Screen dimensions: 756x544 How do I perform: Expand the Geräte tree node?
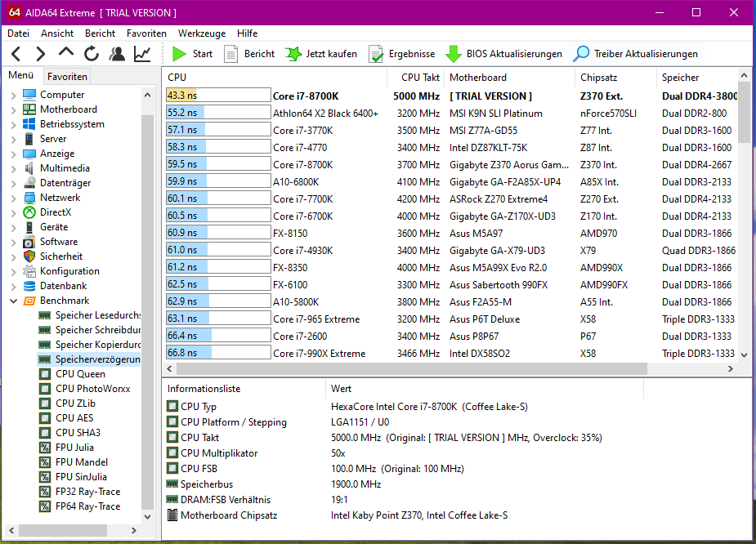click(14, 227)
